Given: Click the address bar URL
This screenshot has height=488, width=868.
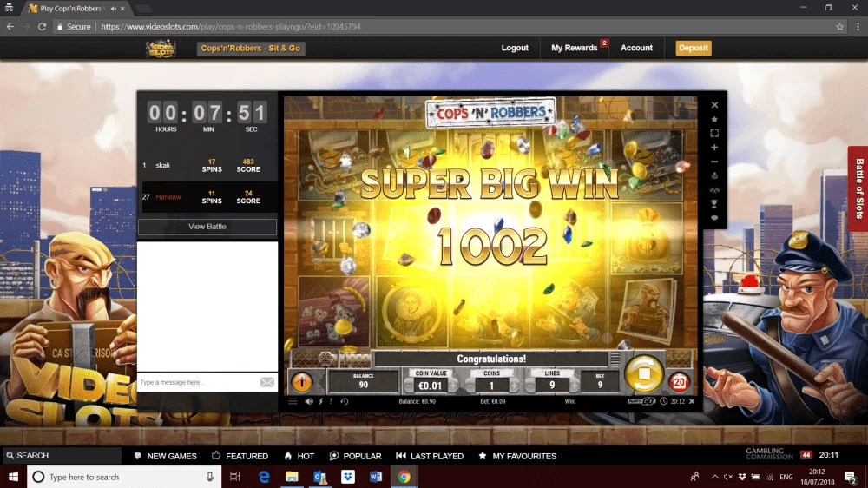Looking at the screenshot, I should click(x=231, y=27).
